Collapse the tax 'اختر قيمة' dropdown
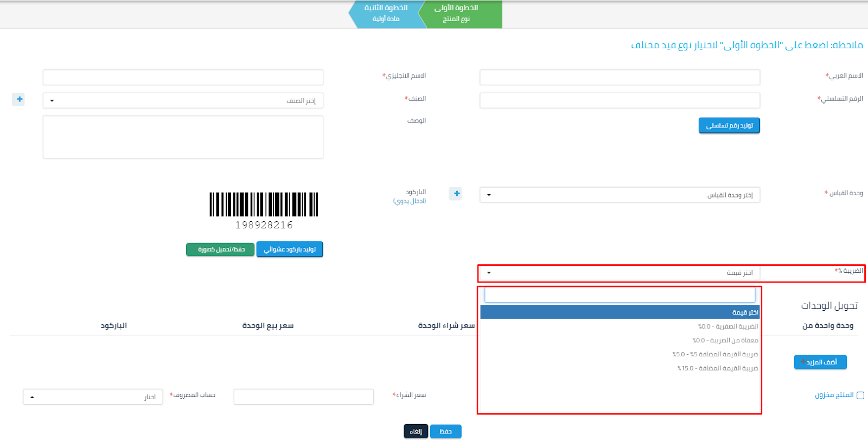 [x=620, y=273]
